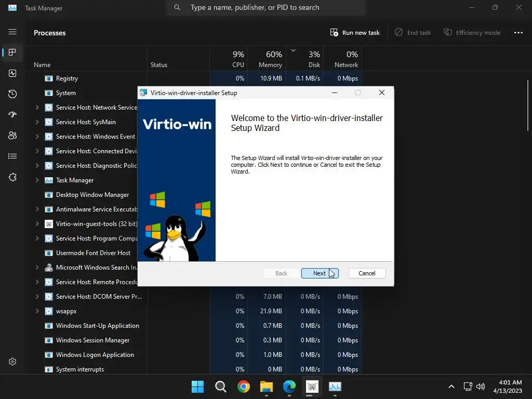Click the Virtio-win-guest-tools process icon
Image resolution: width=532 pixels, height=399 pixels.
(49, 224)
